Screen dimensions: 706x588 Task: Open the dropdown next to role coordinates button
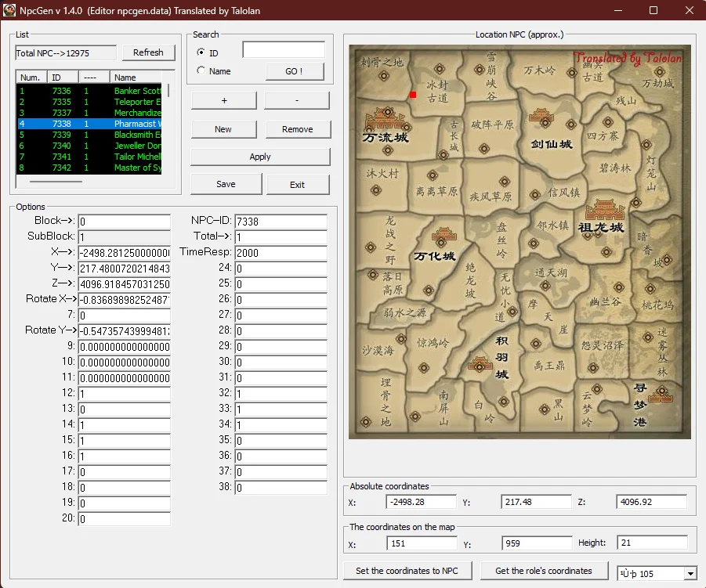pos(690,573)
